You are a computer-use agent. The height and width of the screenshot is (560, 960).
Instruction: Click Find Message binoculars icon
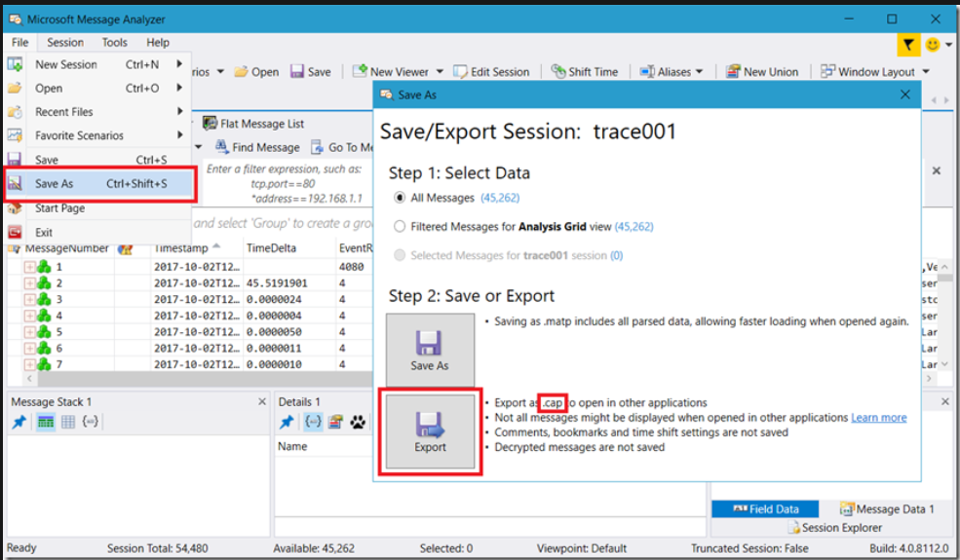pyautogui.click(x=221, y=147)
